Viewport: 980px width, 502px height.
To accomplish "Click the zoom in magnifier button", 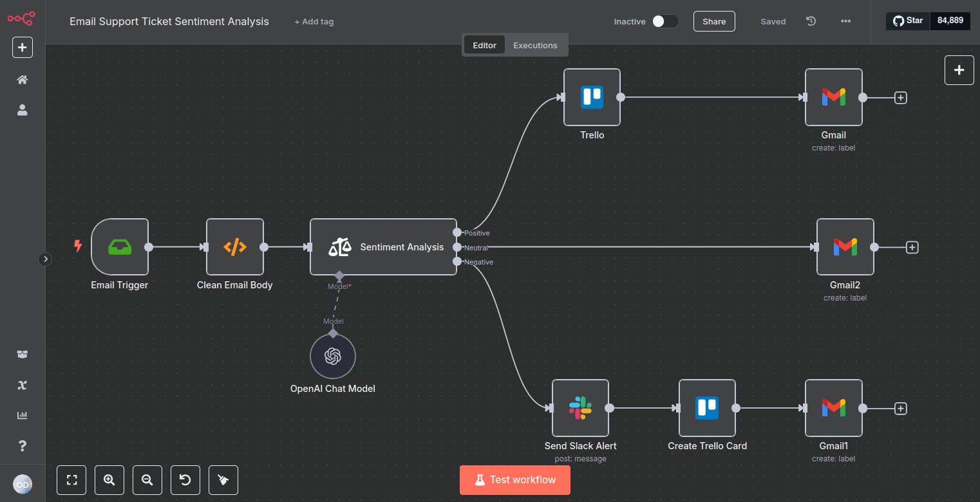I will [109, 480].
